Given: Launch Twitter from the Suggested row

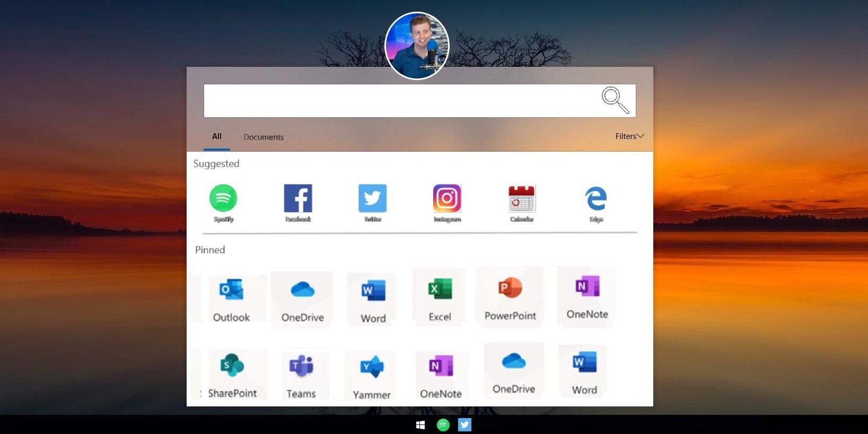Looking at the screenshot, I should point(373,203).
